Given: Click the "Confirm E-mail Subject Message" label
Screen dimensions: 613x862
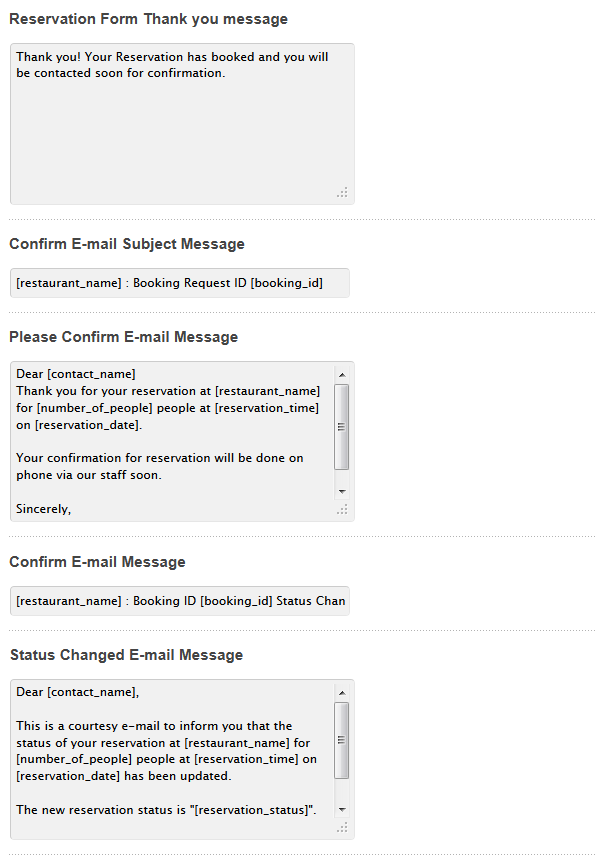Looking at the screenshot, I should pyautogui.click(x=127, y=244).
